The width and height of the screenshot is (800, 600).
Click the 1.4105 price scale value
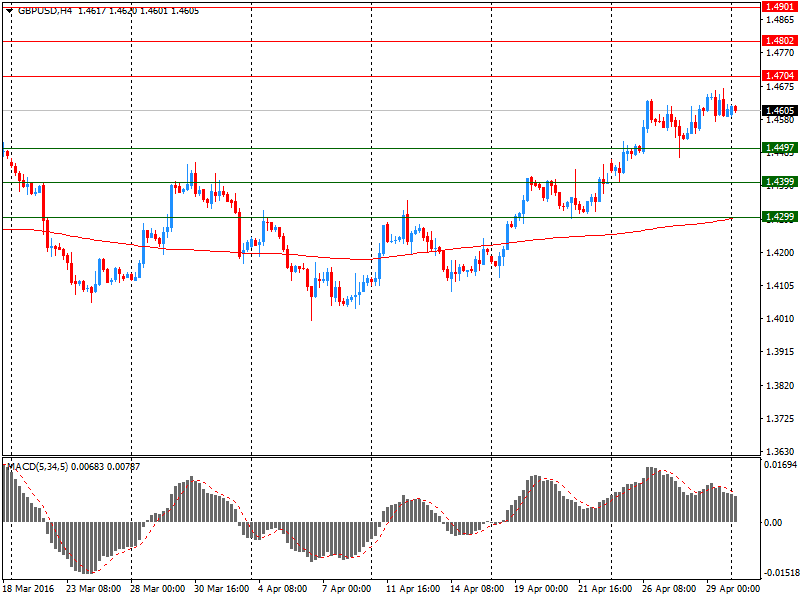pos(780,286)
